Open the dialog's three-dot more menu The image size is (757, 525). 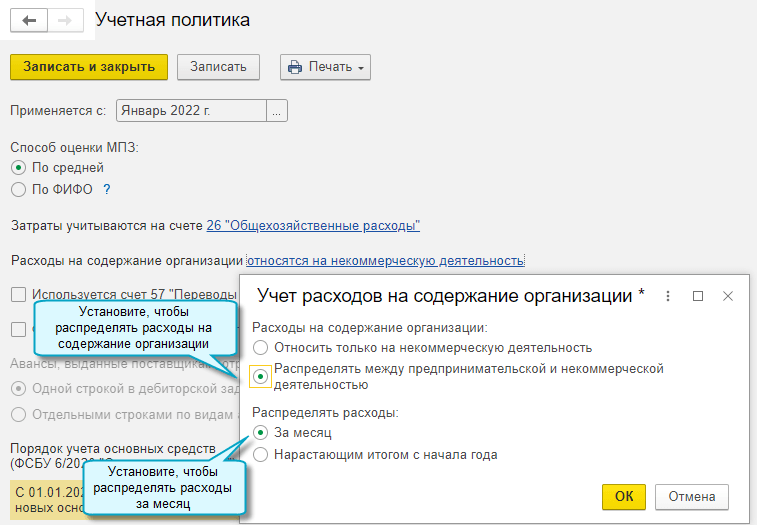[668, 296]
